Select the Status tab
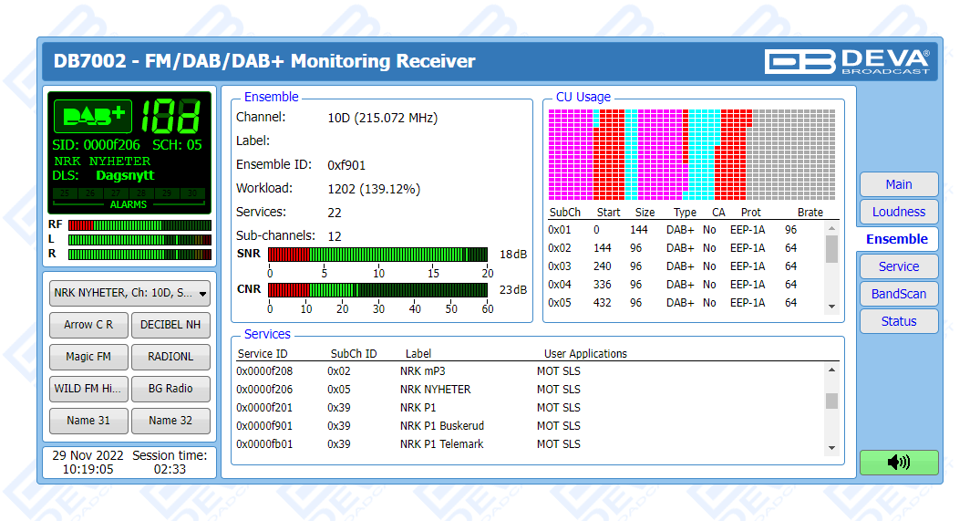The image size is (980, 521). pos(898,321)
